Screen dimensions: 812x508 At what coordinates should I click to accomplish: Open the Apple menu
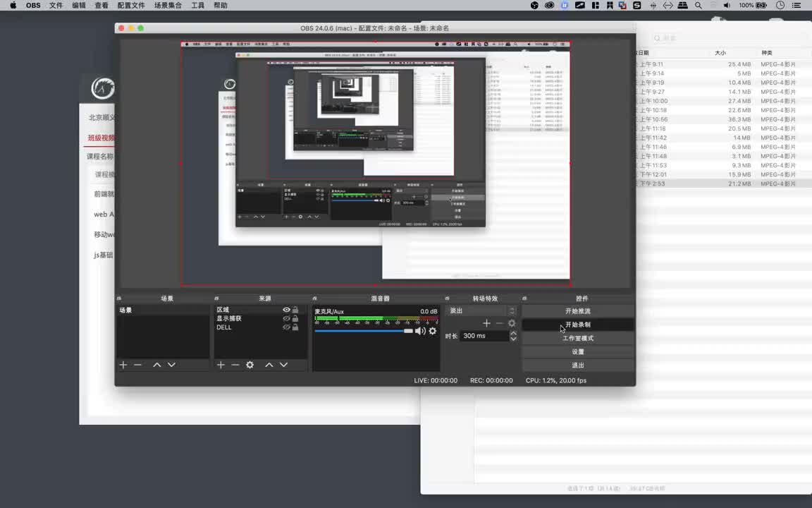[13, 5]
